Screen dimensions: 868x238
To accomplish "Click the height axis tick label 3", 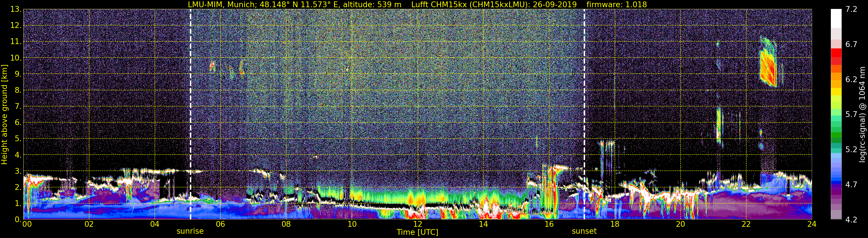I will pos(18,171).
